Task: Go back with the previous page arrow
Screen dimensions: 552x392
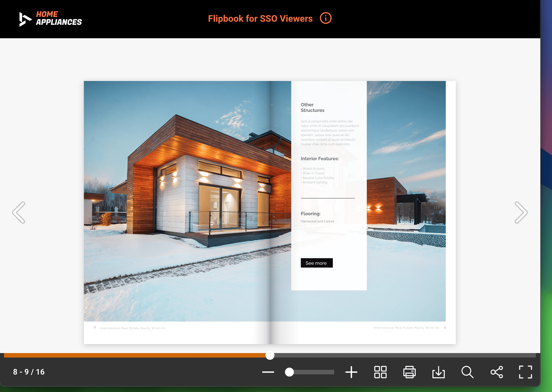Action: click(19, 212)
